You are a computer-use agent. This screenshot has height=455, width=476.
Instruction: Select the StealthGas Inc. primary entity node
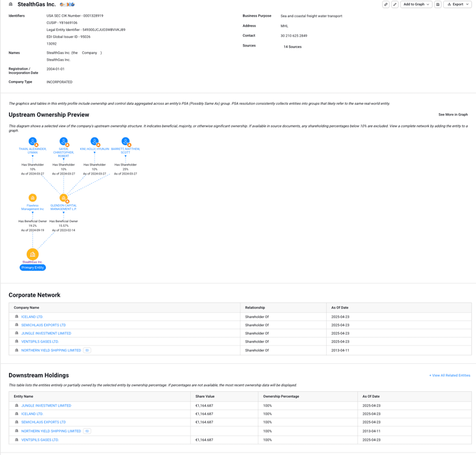(x=33, y=254)
